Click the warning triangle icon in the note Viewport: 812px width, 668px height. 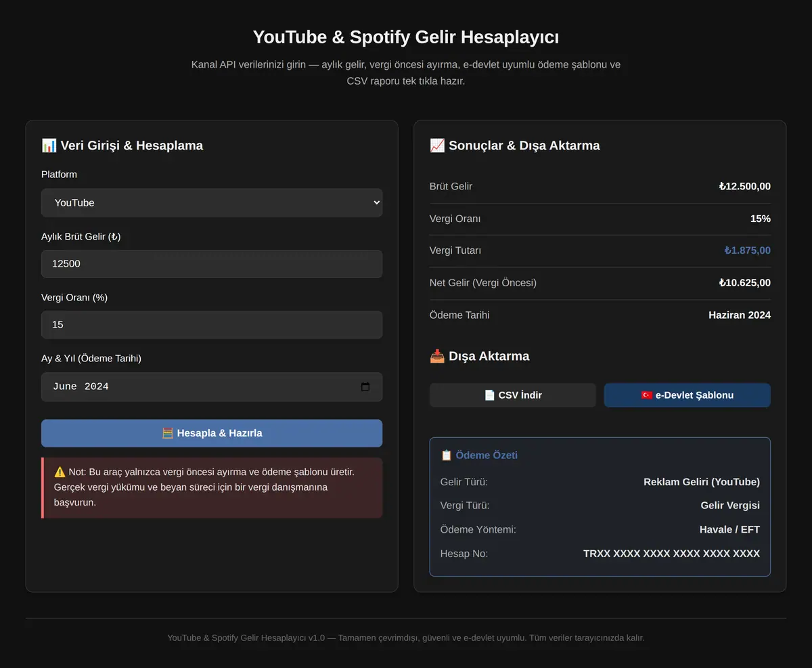pyautogui.click(x=60, y=472)
